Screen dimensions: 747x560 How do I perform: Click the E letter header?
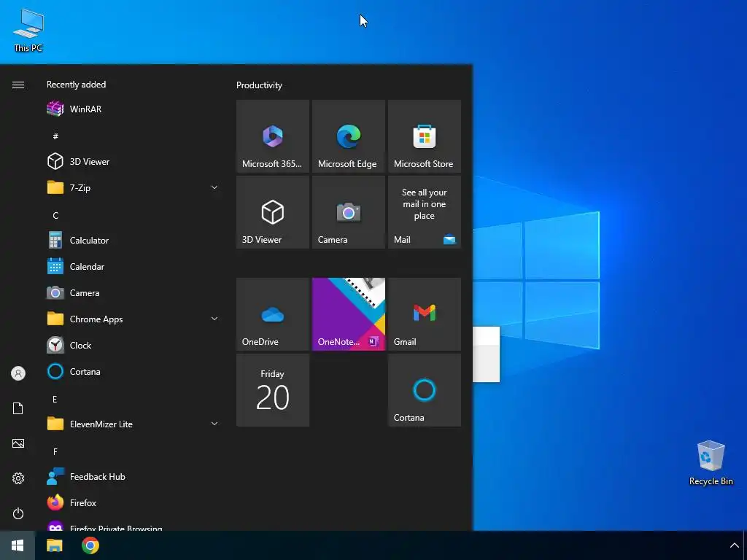point(55,399)
